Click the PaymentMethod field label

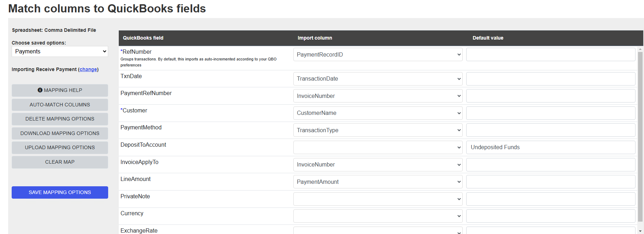[x=141, y=128]
